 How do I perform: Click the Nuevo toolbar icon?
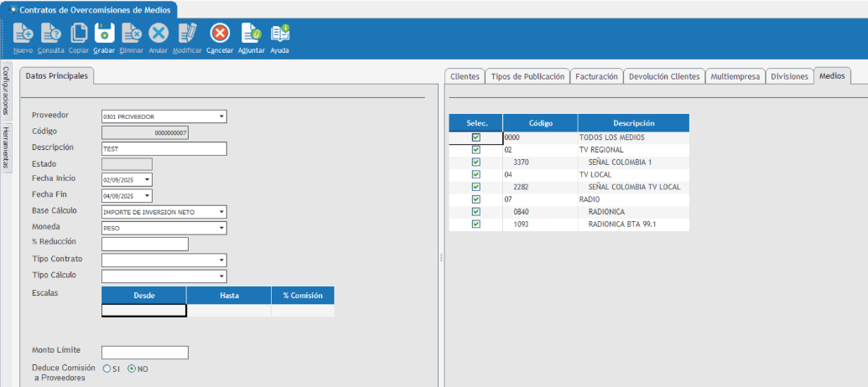[23, 34]
